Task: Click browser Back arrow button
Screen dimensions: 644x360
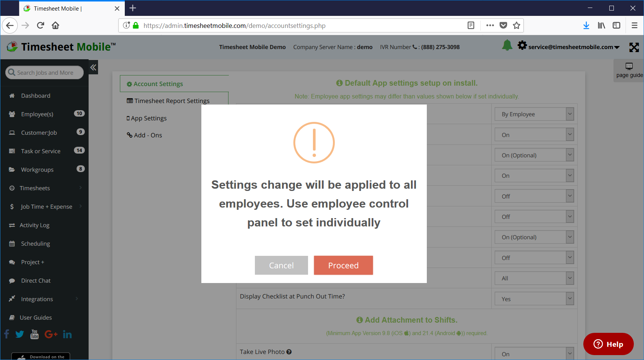Action: coord(10,25)
